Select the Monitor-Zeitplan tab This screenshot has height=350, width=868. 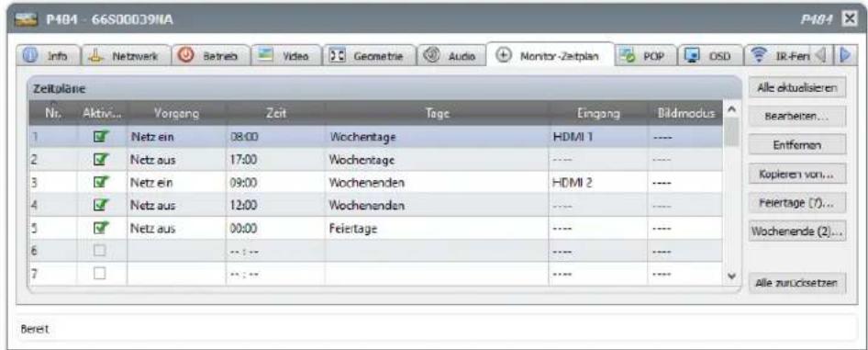pyautogui.click(x=551, y=55)
